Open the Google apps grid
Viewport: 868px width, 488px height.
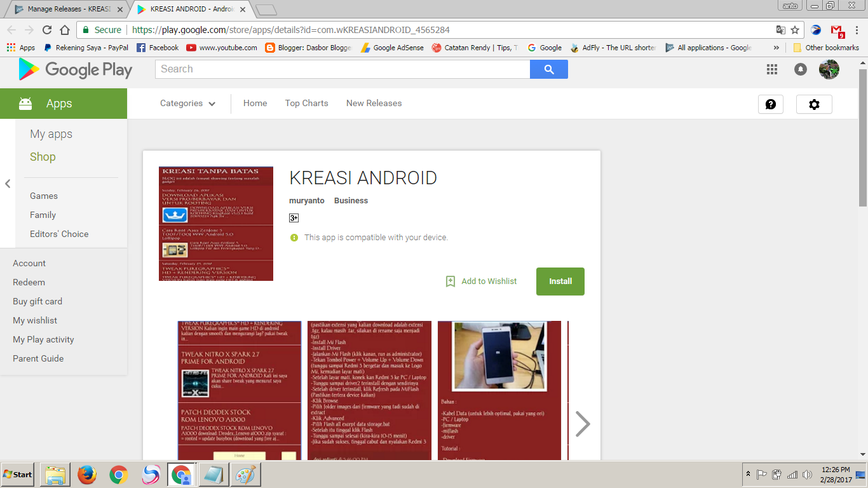[772, 69]
